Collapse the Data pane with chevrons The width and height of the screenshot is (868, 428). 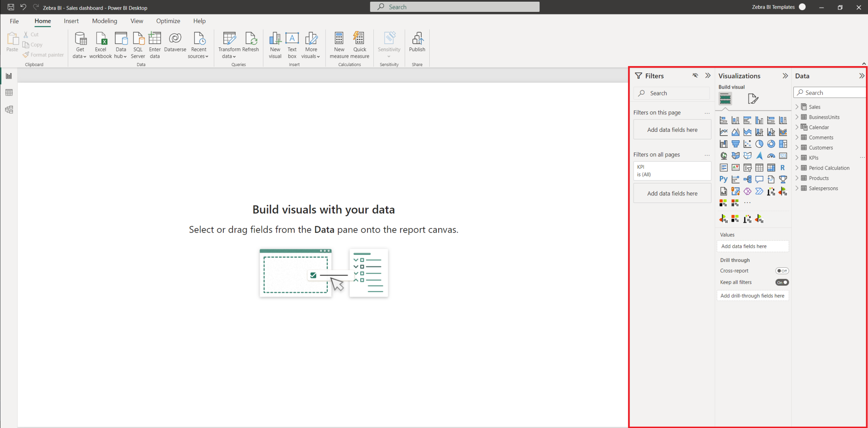[x=862, y=76]
